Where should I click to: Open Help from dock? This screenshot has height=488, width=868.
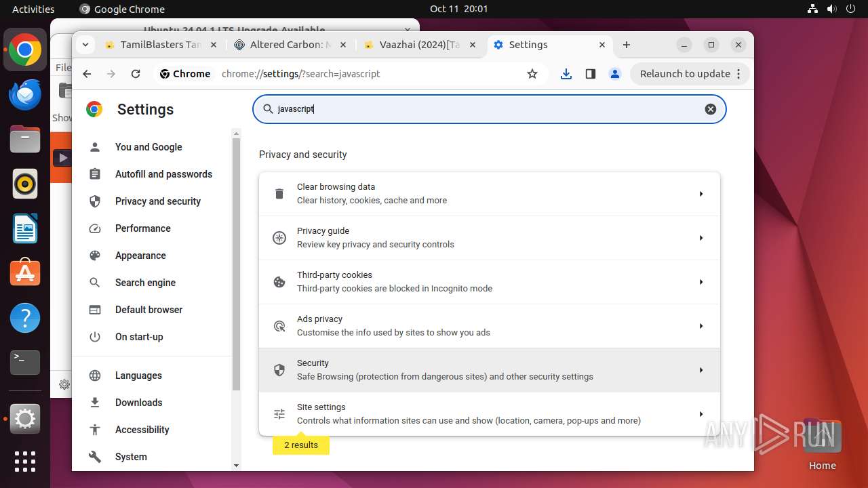tap(25, 318)
